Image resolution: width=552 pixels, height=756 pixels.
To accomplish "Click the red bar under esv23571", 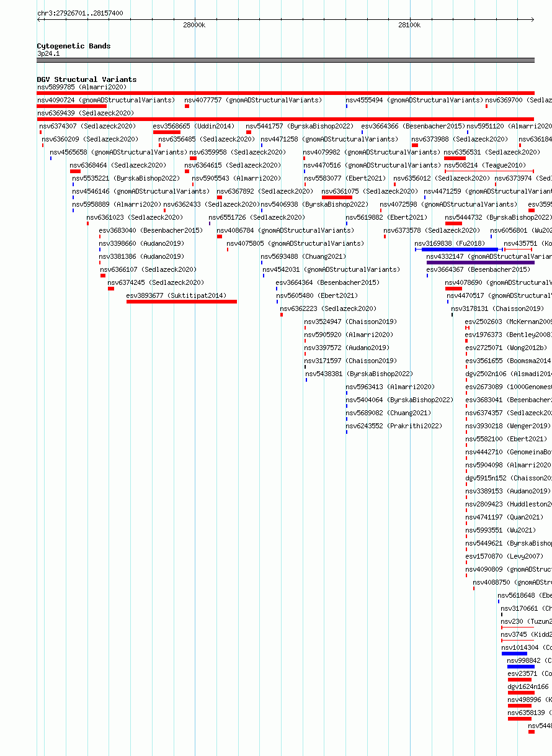I will point(520,680).
